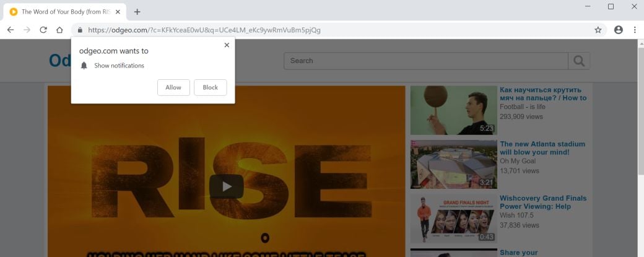View site security via padlock icon
The image size is (644, 257).
(x=80, y=30)
